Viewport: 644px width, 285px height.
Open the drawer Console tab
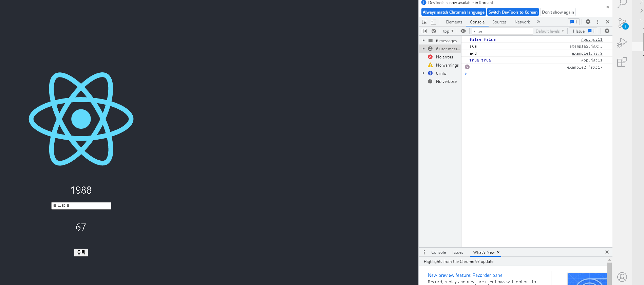click(438, 252)
